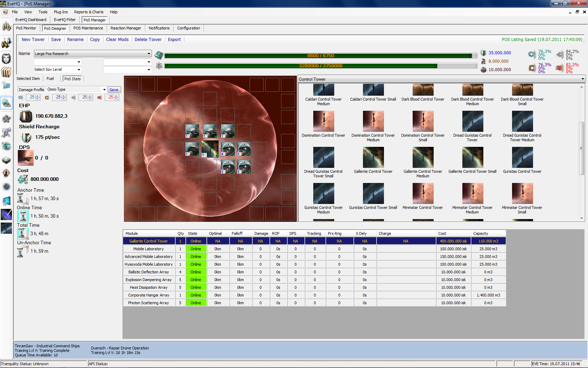Select the Corporate Hangar Array row
The height and width of the screenshot is (368, 588).
pyautogui.click(x=314, y=295)
